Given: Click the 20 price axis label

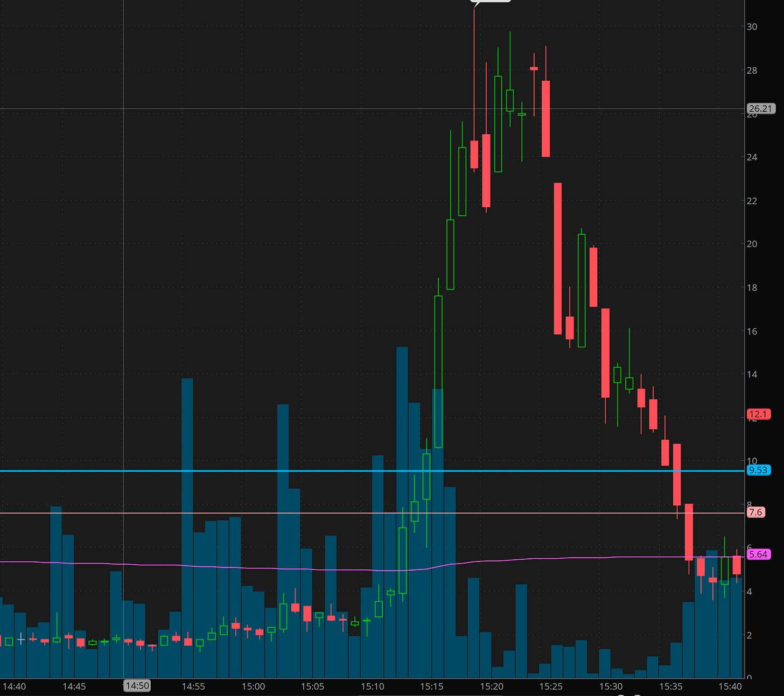Looking at the screenshot, I should [752, 244].
